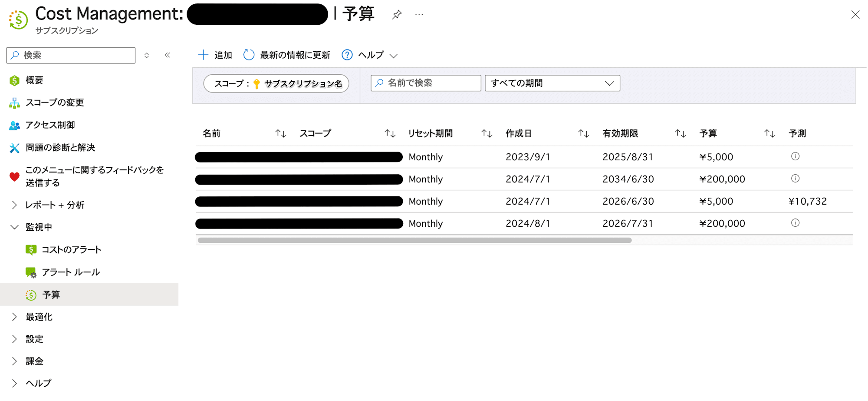Sort by リセット期間 column arrows
The image size is (868, 401).
(x=487, y=134)
